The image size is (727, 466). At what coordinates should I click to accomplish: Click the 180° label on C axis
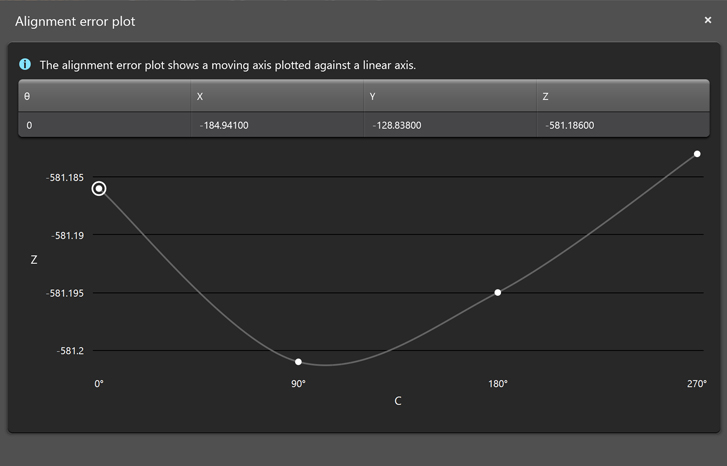pyautogui.click(x=498, y=384)
